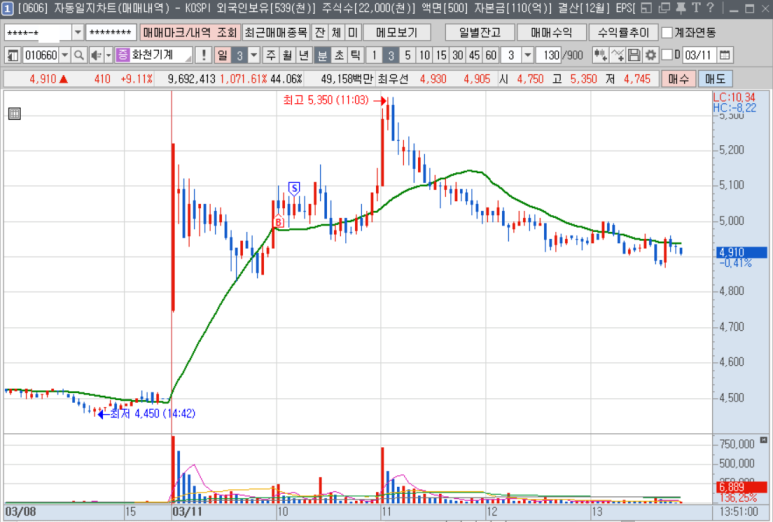
Task: Click the indicator overlay icon beside candlestick icon
Action: [x=618, y=55]
